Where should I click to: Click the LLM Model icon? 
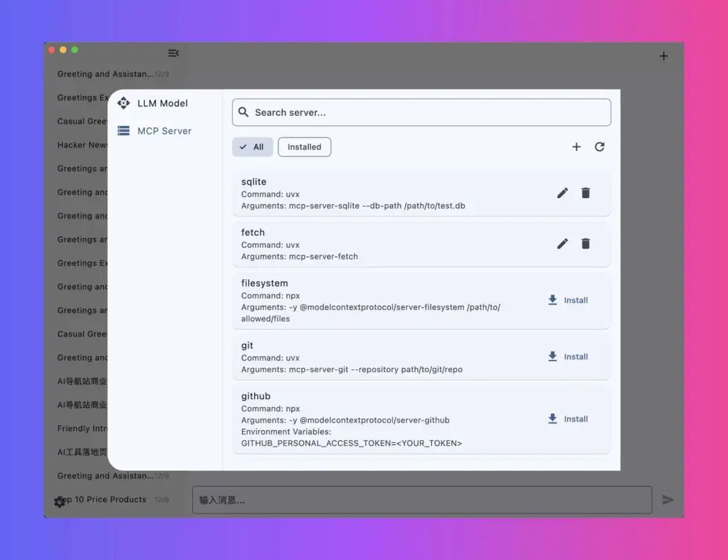[123, 103]
